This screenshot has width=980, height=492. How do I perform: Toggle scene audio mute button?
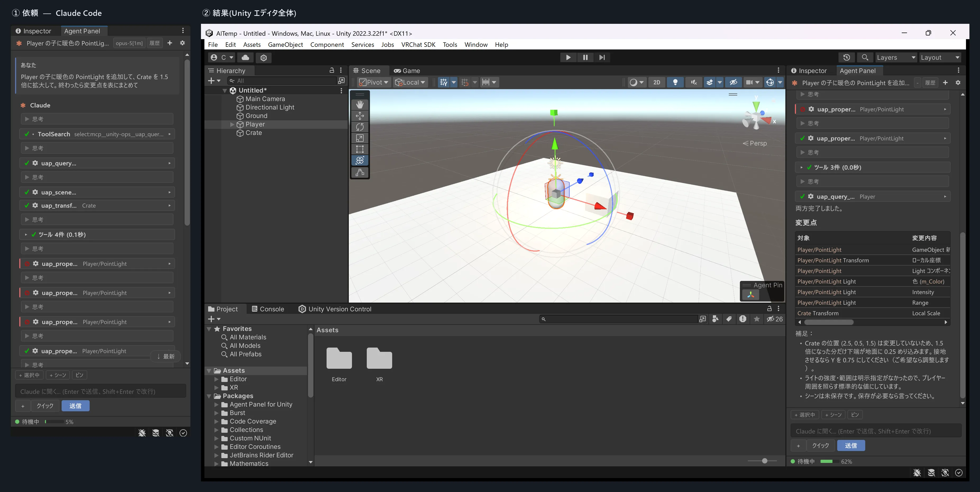pos(694,82)
